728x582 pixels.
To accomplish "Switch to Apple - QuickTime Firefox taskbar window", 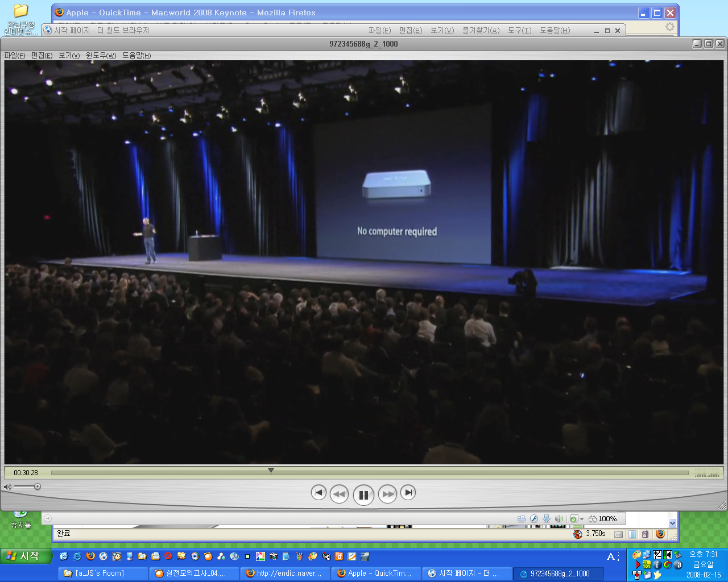I will (377, 573).
